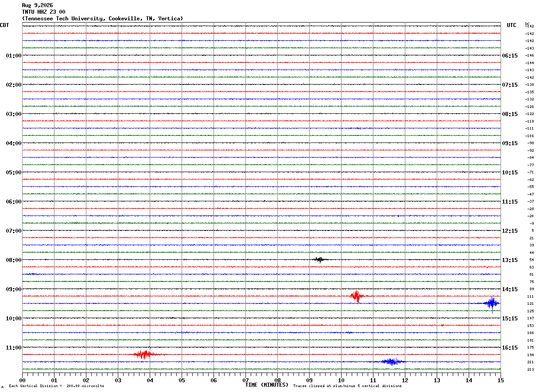This screenshot has width=536, height=392.
Task: Click the Each Vertical Division scale note
Action: 56,386
